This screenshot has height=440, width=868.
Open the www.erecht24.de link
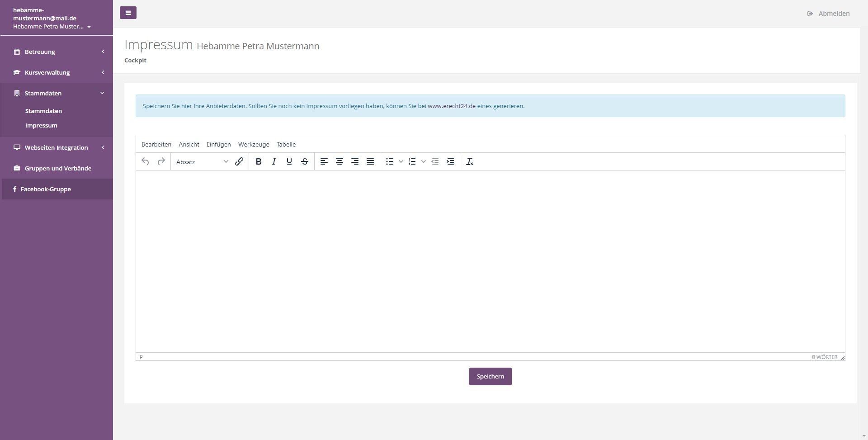[x=452, y=106]
